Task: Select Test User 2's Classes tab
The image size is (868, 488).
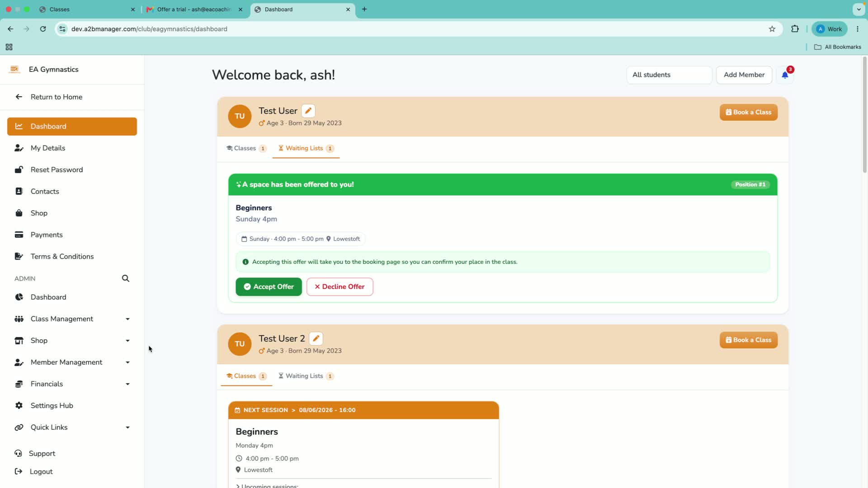Action: [x=246, y=376]
